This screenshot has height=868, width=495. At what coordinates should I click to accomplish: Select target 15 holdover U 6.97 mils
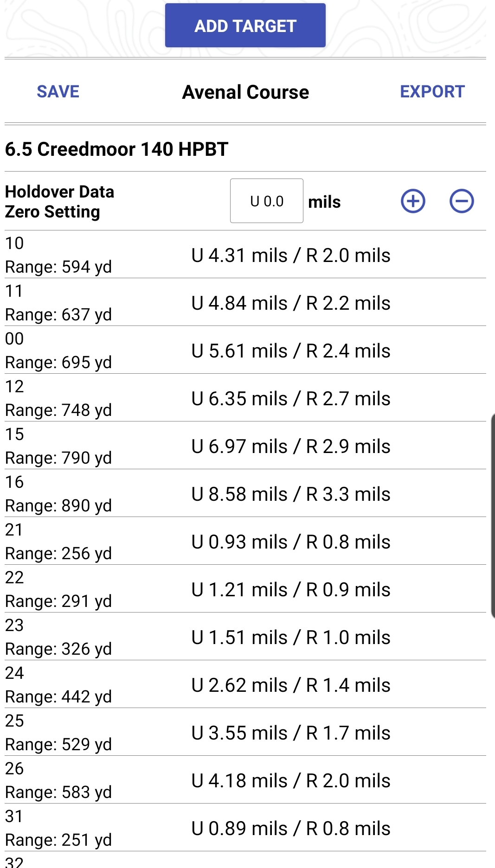click(x=245, y=446)
